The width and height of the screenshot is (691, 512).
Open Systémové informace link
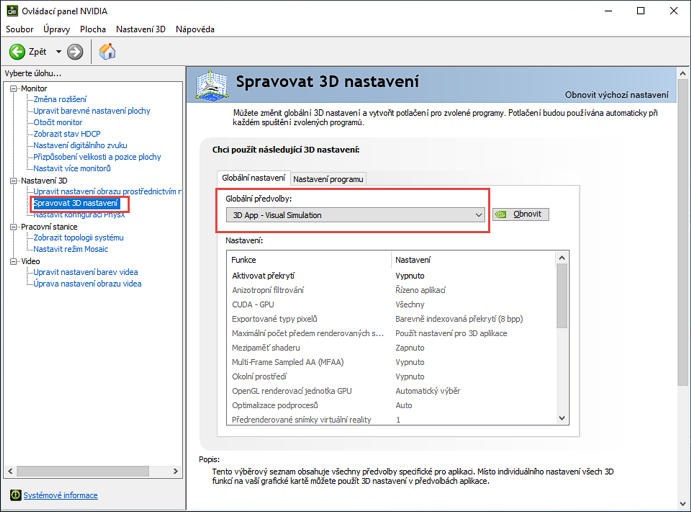[60, 495]
